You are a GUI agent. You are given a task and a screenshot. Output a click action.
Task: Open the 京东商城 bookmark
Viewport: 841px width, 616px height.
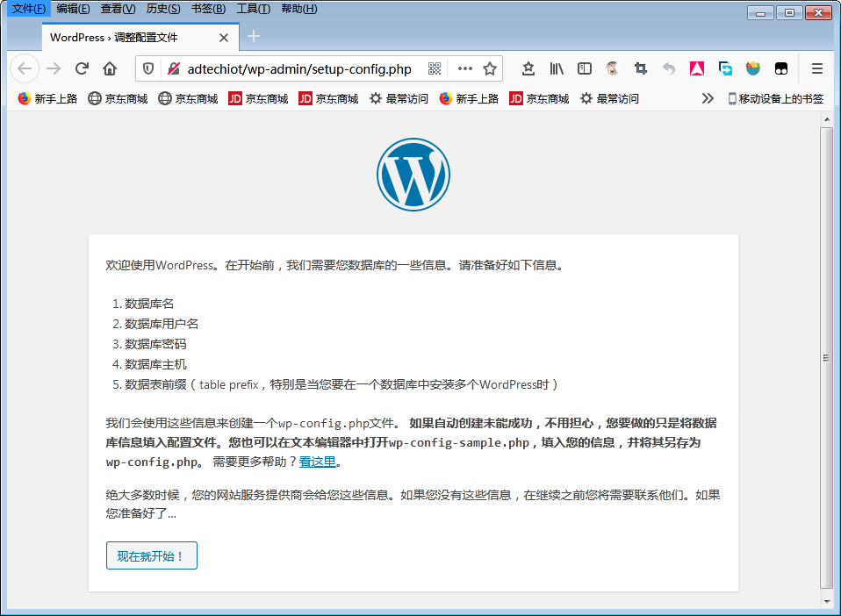tap(119, 98)
